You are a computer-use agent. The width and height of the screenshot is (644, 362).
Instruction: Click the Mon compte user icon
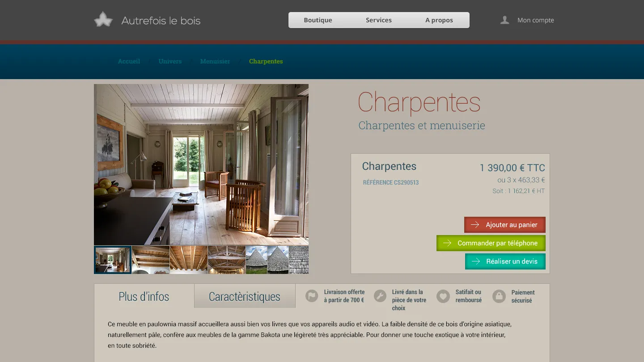coord(504,20)
